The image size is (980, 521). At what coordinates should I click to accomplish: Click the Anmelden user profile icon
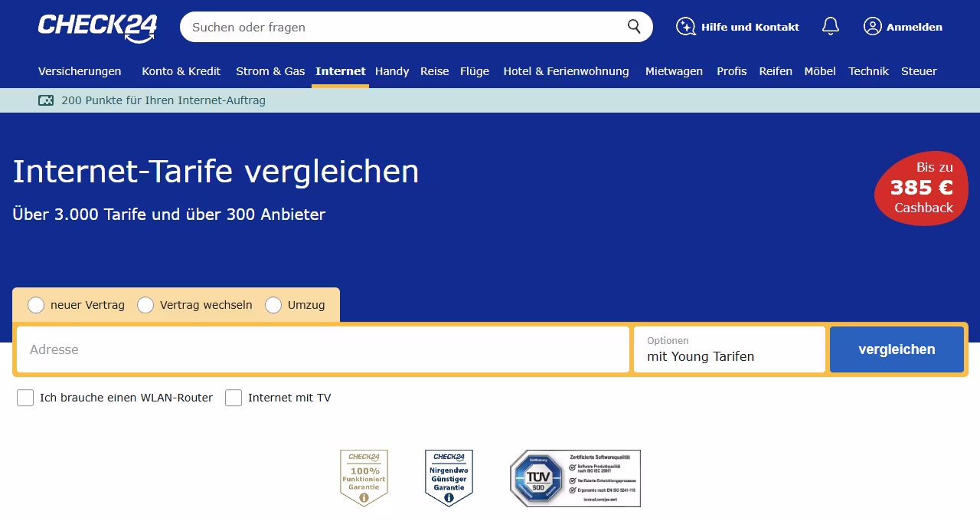(x=872, y=27)
